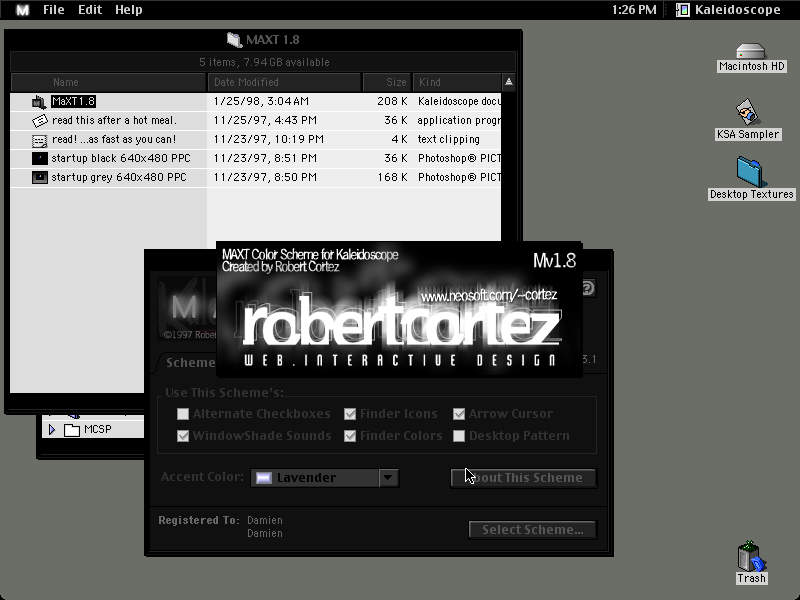Select the startup black 640x480 PPC file icon
This screenshot has width=800, height=600.
point(39,159)
